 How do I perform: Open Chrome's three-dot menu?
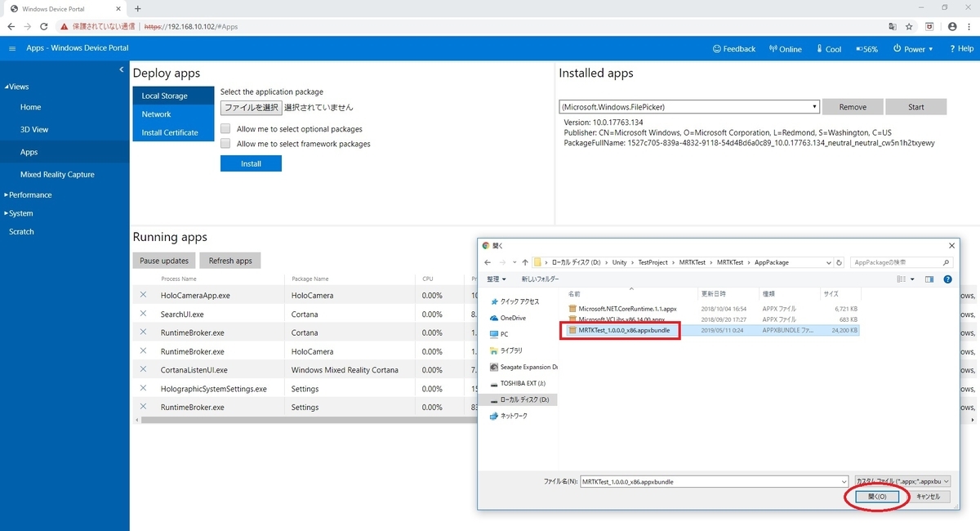tap(969, 26)
